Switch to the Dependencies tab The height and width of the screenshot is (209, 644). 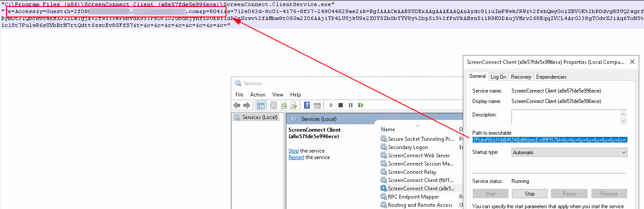click(x=551, y=76)
